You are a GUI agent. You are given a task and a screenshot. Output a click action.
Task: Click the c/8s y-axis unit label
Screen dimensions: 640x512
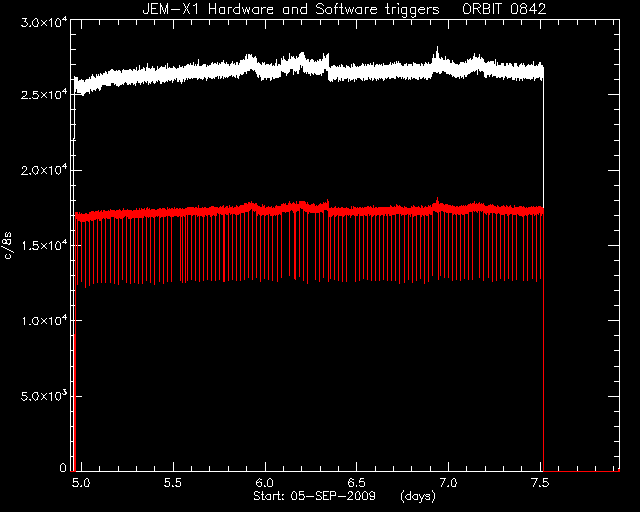pyautogui.click(x=8, y=246)
